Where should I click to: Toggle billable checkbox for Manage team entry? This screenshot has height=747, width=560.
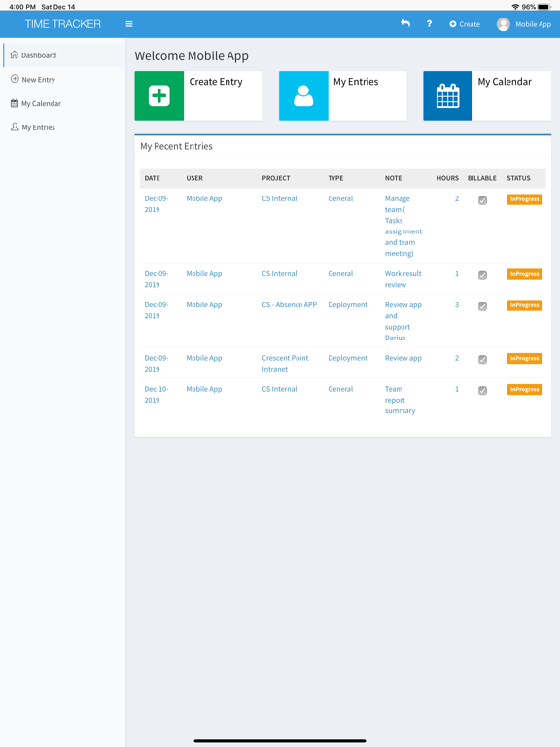(x=482, y=200)
